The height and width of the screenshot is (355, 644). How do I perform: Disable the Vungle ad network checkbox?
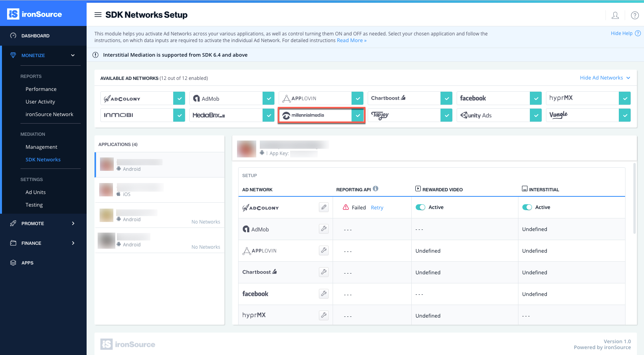point(625,115)
